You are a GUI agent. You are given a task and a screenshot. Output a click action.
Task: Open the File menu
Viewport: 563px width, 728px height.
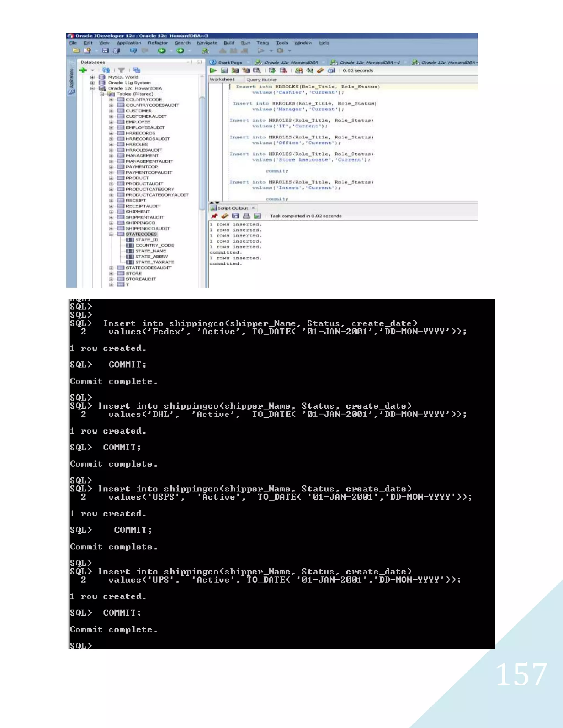tap(73, 43)
